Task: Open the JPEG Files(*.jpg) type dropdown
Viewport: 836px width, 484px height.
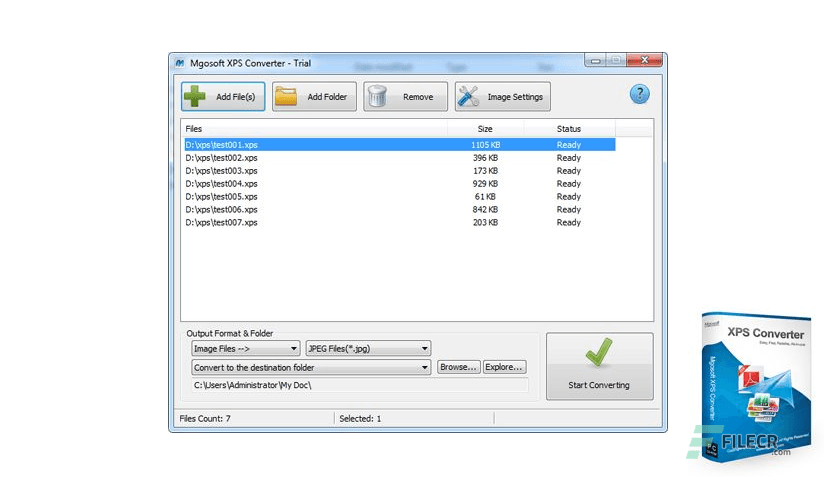Action: coord(368,349)
